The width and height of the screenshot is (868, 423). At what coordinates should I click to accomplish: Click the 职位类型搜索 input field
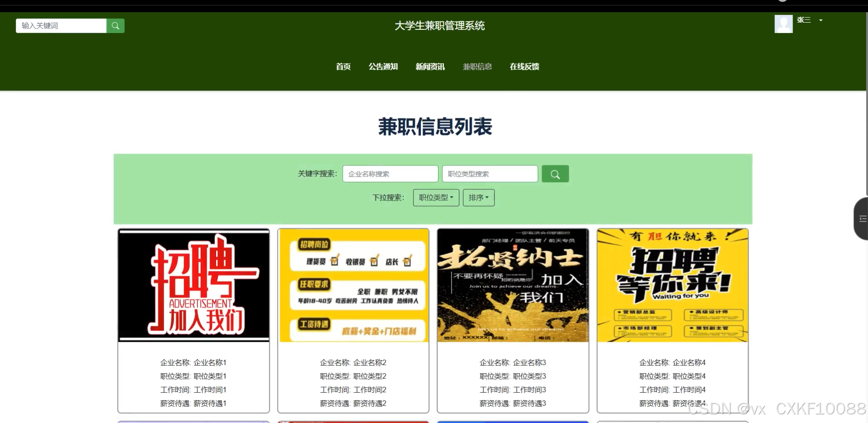pyautogui.click(x=490, y=174)
